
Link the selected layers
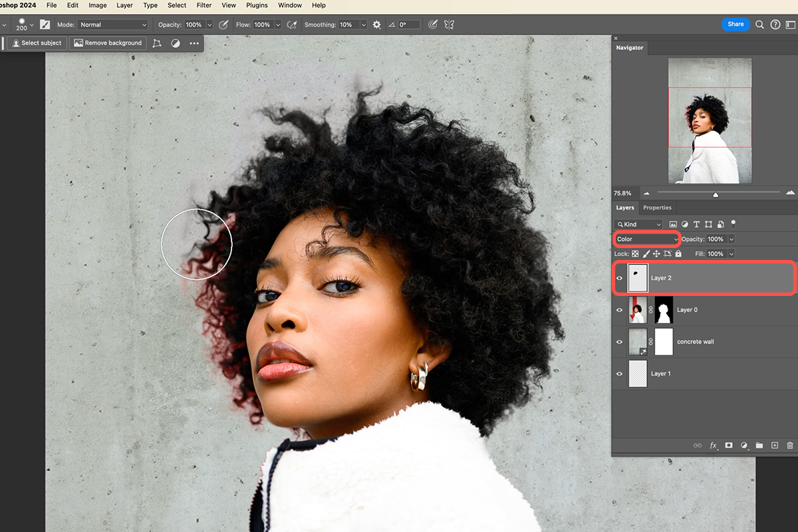tap(698, 446)
